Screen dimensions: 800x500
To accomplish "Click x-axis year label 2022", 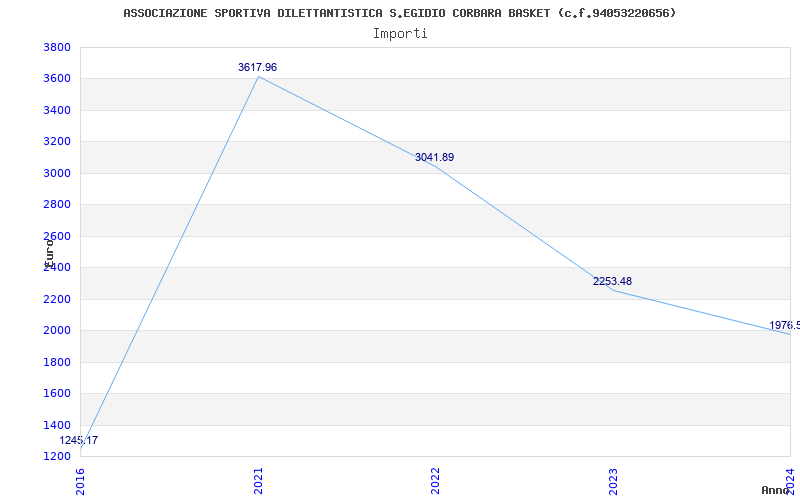I will (435, 482).
